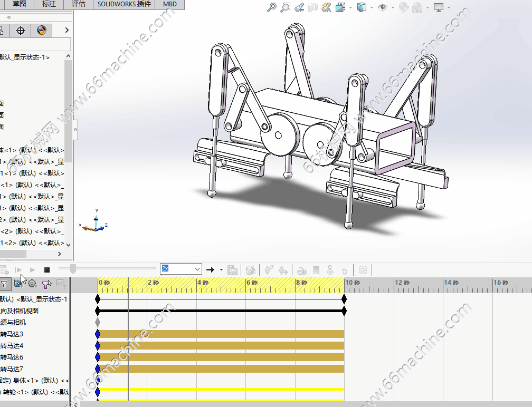Toggle the Section View icon

tap(313, 7)
